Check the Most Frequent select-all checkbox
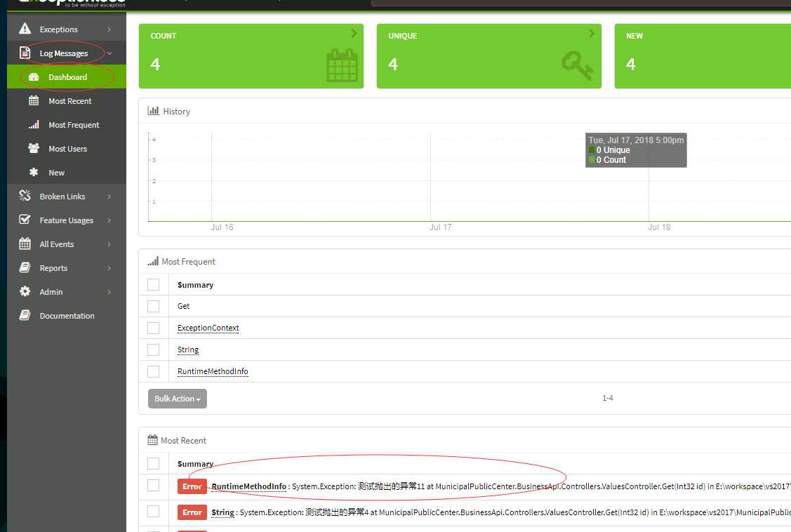Image resolution: width=791 pixels, height=532 pixels. click(x=153, y=284)
